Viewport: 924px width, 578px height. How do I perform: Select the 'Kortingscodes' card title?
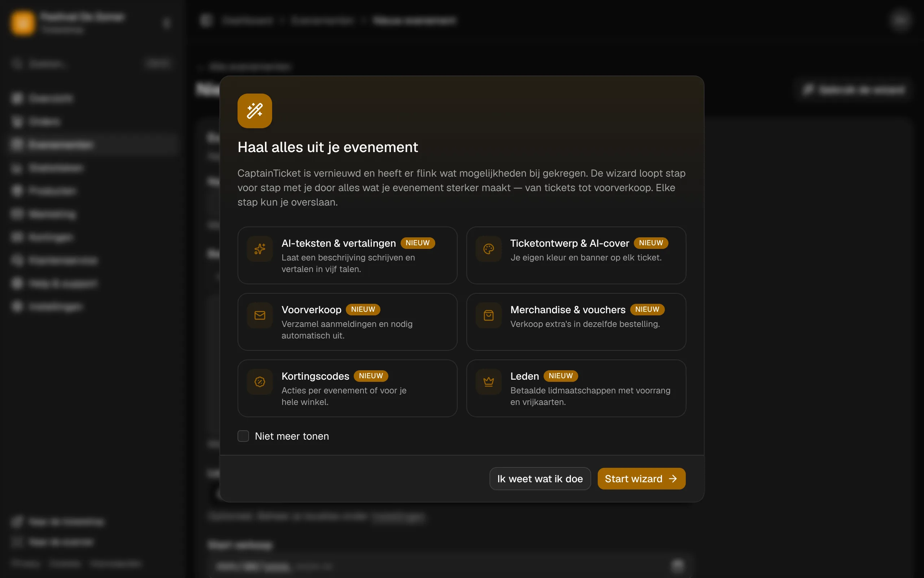315,376
